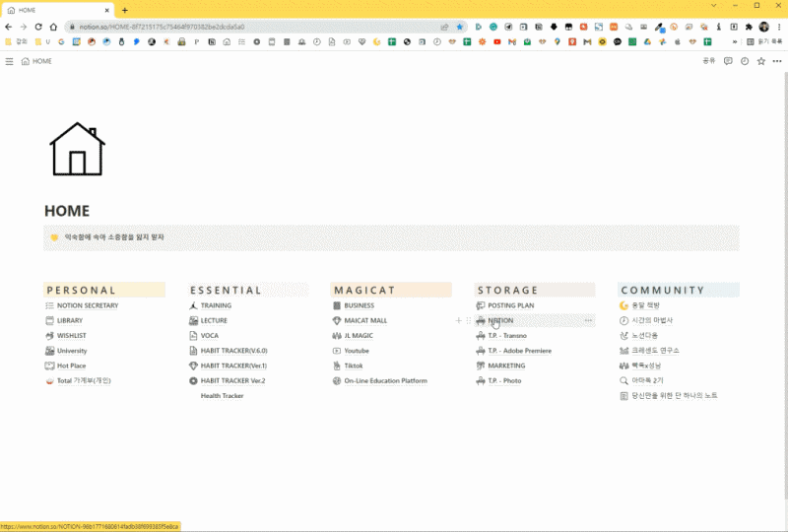Click the share page icon in address bar
This screenshot has height=532, width=788.
pos(444,27)
